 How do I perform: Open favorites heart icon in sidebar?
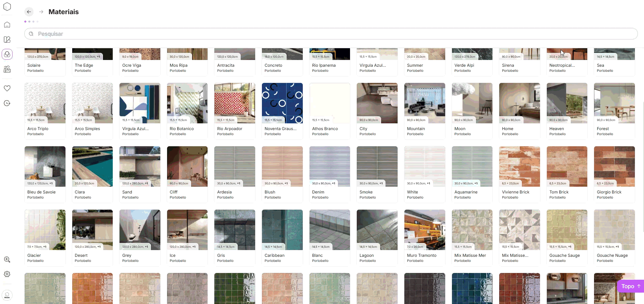[7, 88]
